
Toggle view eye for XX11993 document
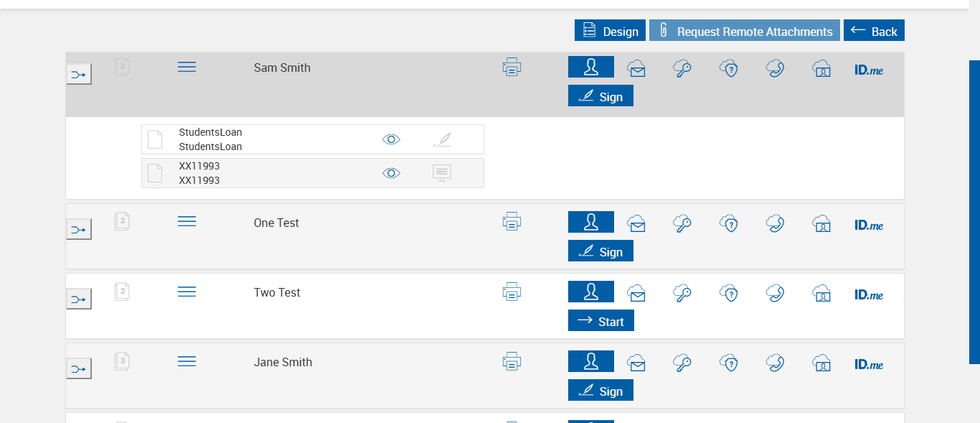[391, 173]
